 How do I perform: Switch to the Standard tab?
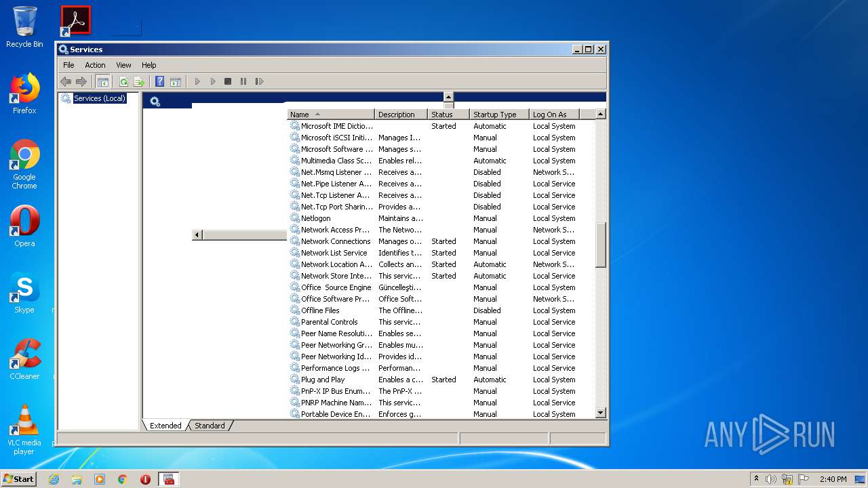click(x=210, y=426)
